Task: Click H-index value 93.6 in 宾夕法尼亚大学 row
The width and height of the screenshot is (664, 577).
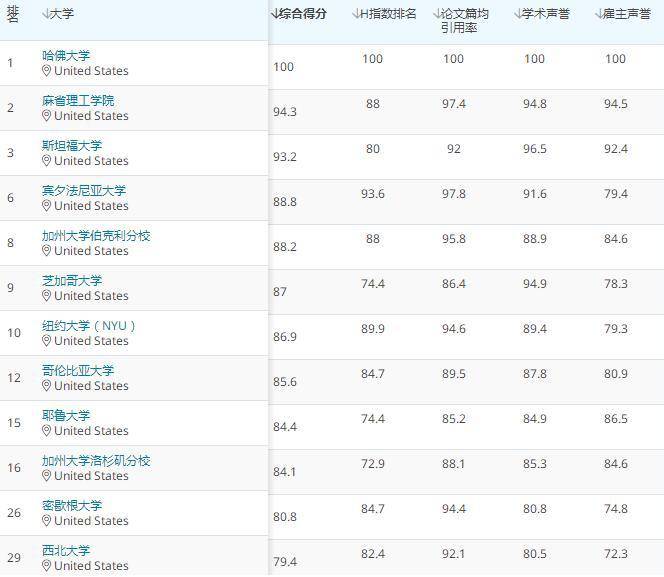Action: coord(373,193)
